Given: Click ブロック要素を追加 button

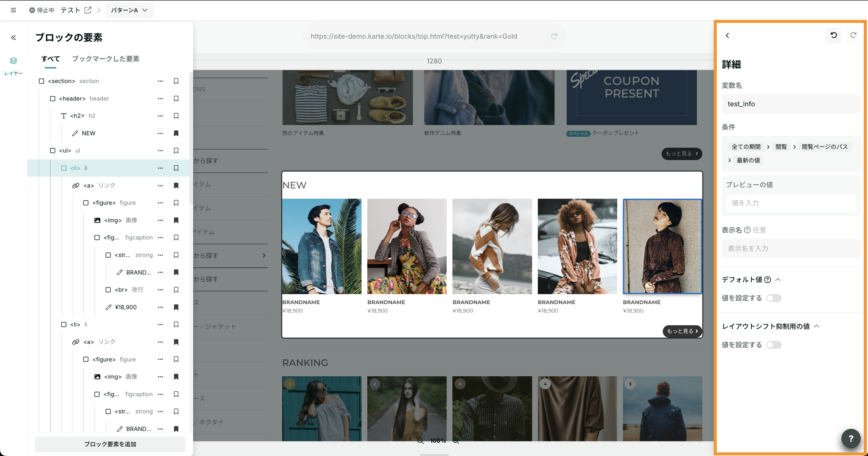Looking at the screenshot, I should [x=110, y=444].
